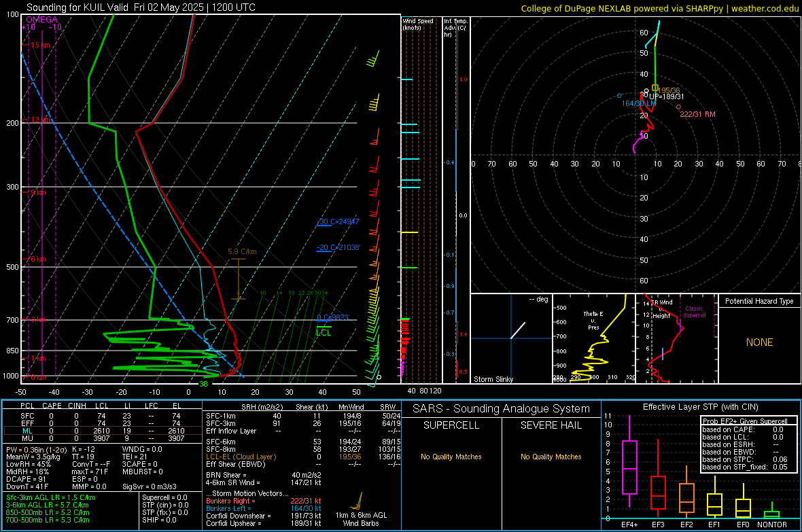Click No Quality Matches under SEVERE HAIL

tap(551, 457)
